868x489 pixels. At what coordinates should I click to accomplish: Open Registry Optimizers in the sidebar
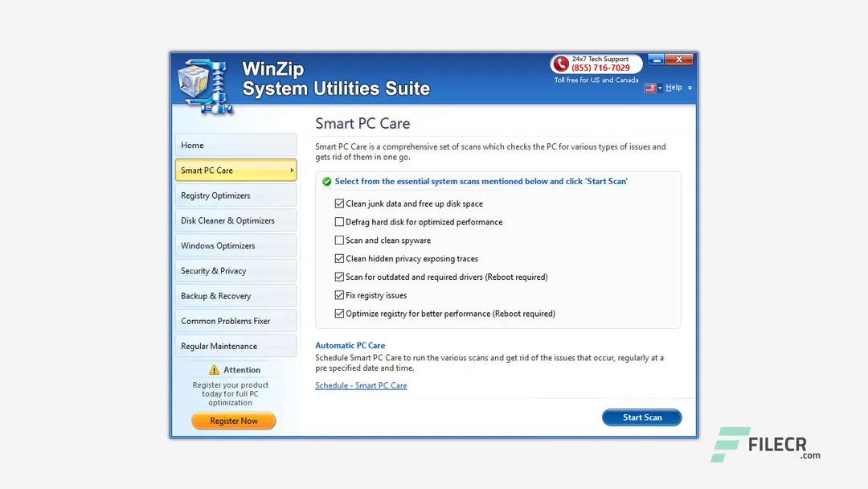point(235,195)
